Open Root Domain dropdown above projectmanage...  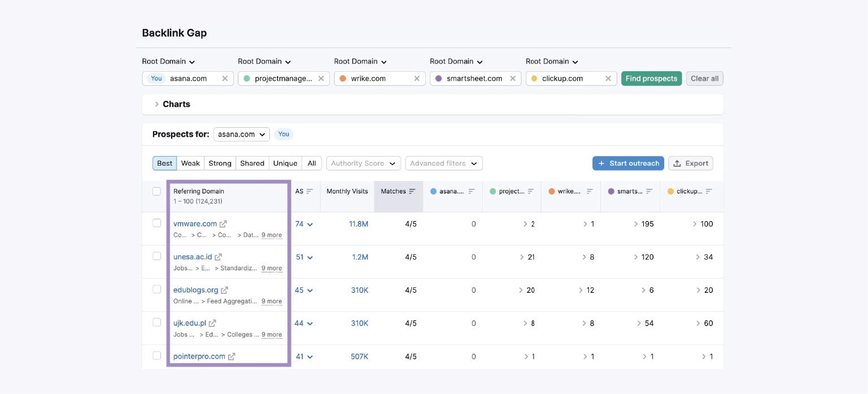264,62
